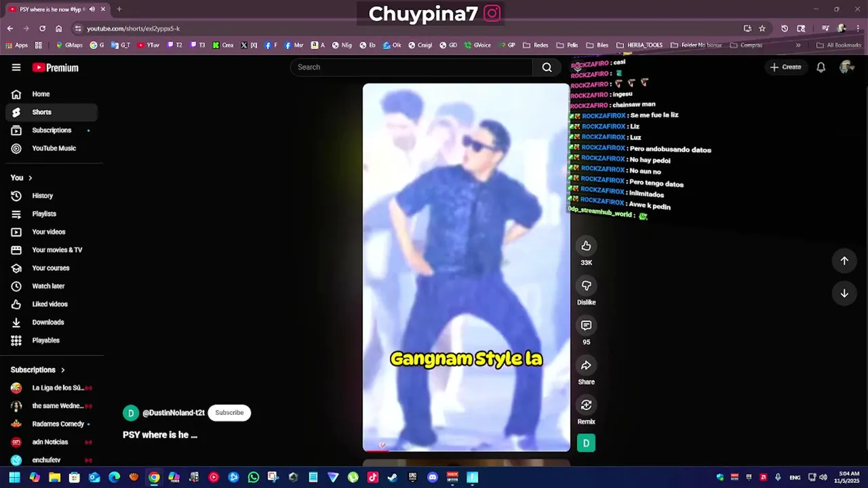Expand the Subscriptions section header
The width and height of the screenshot is (868, 488).
[38, 370]
